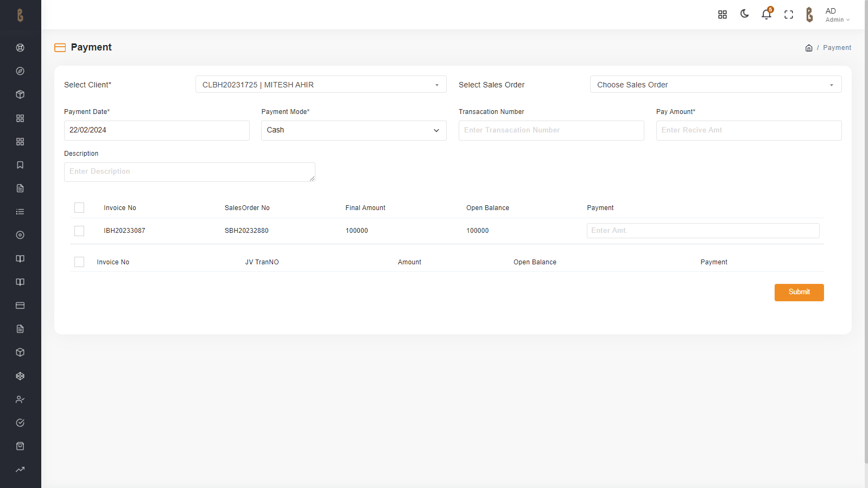
Task: Focus the Description text area
Action: pos(189,172)
